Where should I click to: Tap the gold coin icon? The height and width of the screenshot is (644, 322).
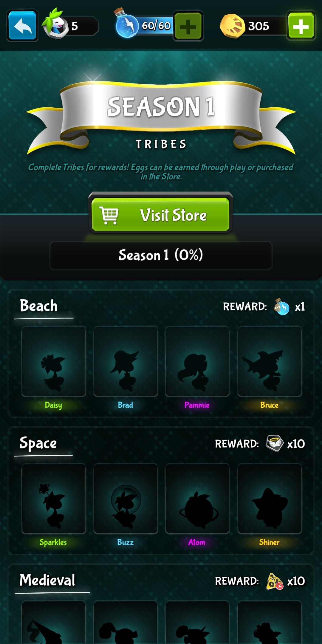click(x=232, y=26)
